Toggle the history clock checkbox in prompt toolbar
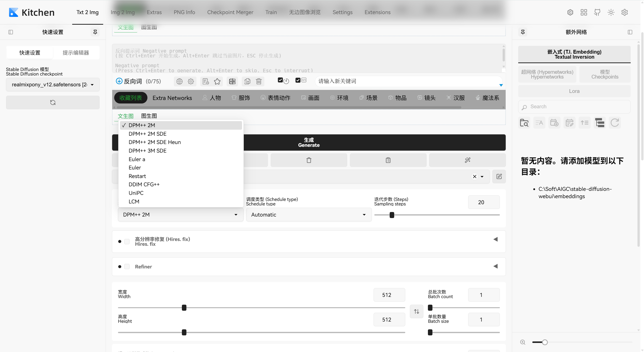 (x=280, y=80)
